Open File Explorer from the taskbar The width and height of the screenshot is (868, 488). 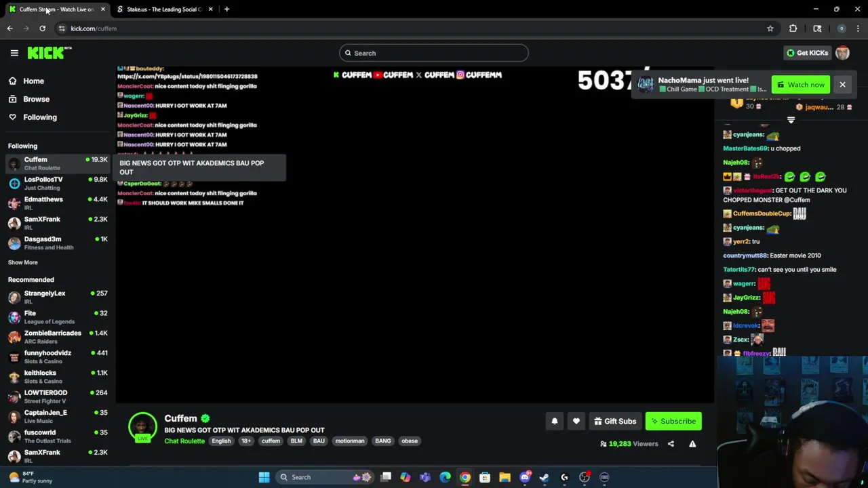click(505, 477)
